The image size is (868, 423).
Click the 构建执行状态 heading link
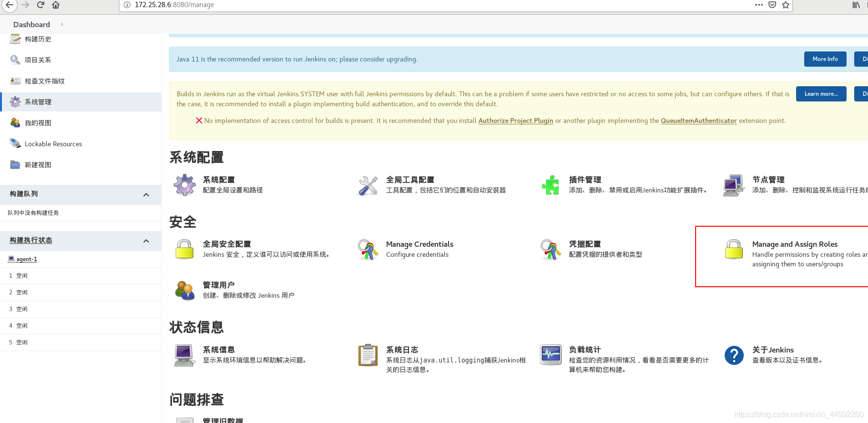pos(31,240)
